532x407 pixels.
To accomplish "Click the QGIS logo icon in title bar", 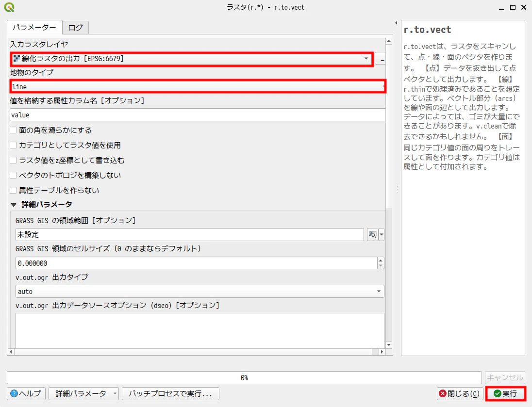I will [9, 7].
